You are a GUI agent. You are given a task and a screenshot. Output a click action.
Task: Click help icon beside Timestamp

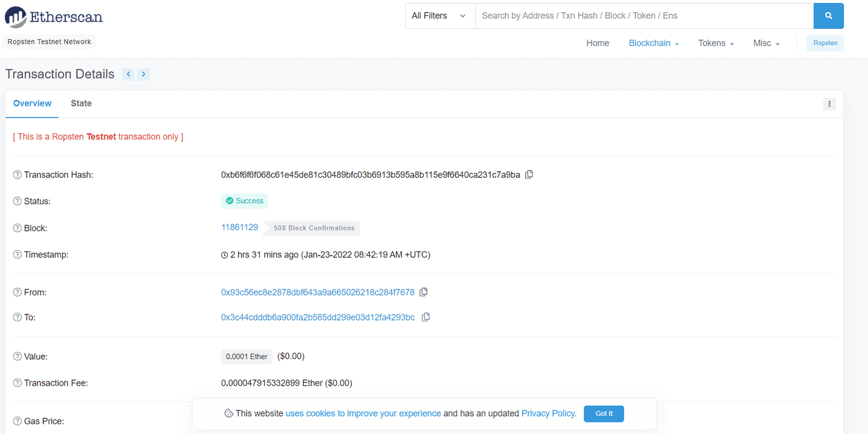[x=17, y=255]
